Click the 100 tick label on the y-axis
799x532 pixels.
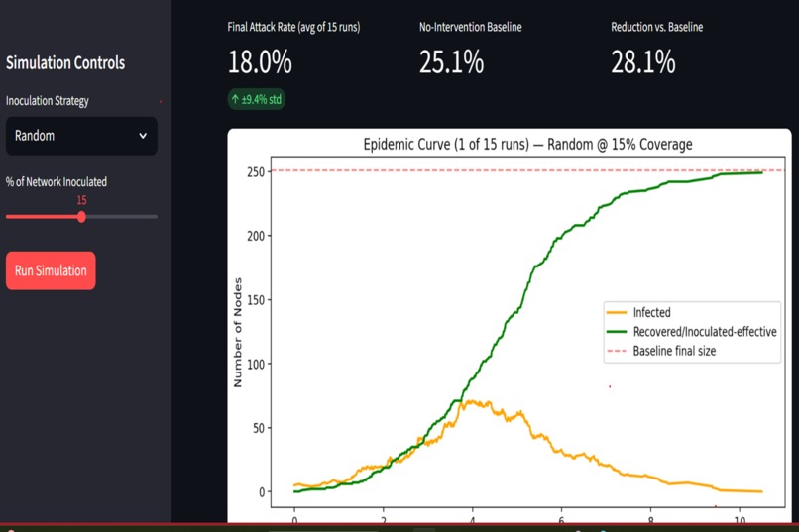256,364
